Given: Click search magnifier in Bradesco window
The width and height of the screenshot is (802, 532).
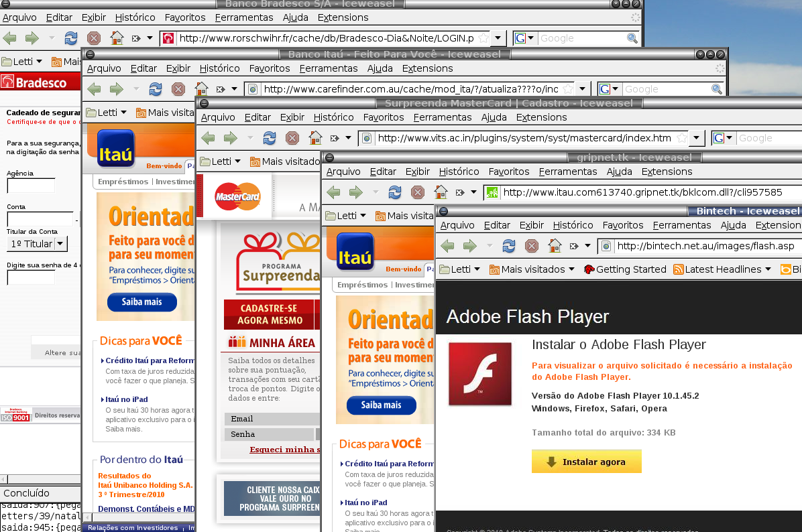Looking at the screenshot, I should coord(632,38).
